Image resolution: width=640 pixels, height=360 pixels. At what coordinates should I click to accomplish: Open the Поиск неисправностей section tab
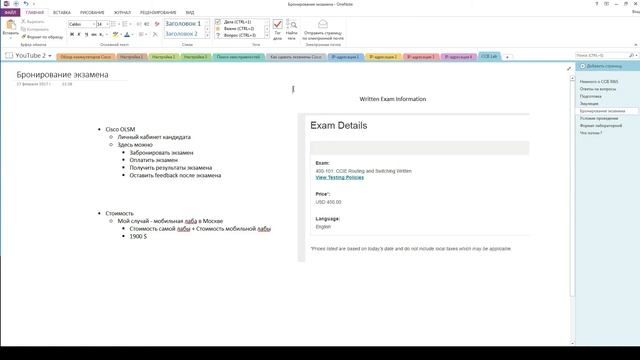238,57
